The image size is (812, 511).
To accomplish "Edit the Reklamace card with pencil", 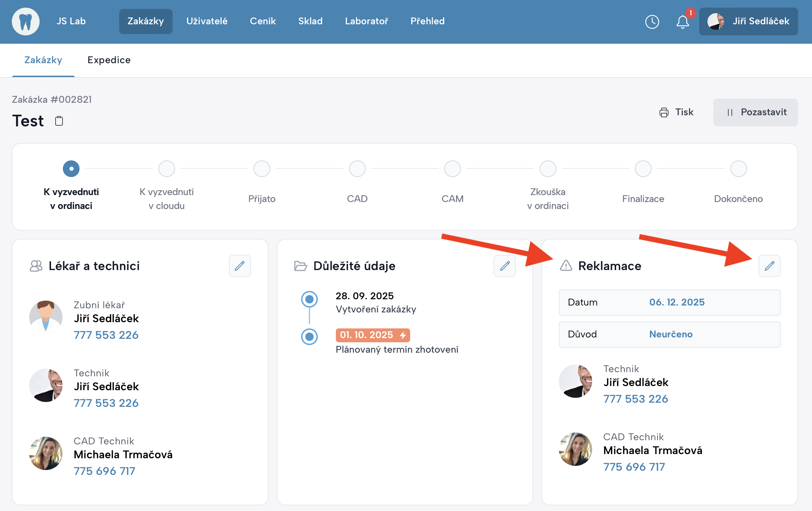I will tap(769, 266).
